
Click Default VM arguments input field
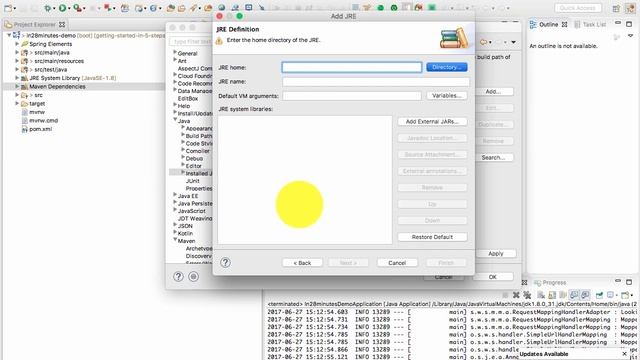pos(352,96)
